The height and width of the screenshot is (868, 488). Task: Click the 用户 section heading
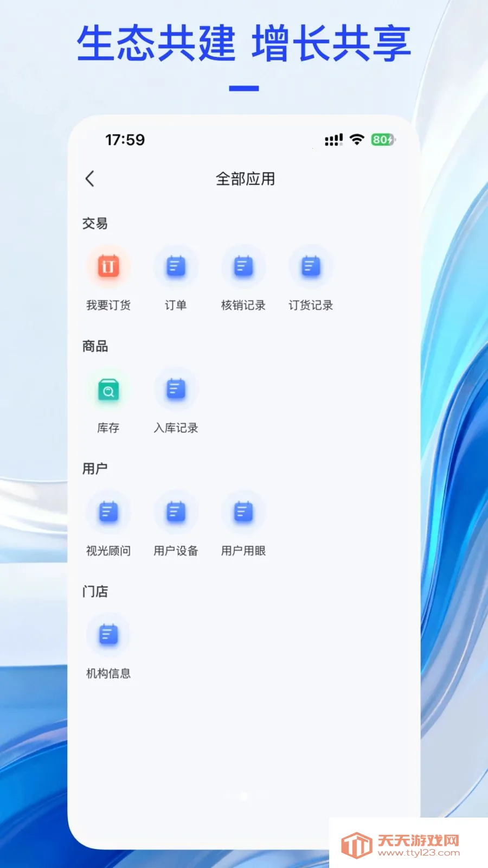pyautogui.click(x=95, y=469)
